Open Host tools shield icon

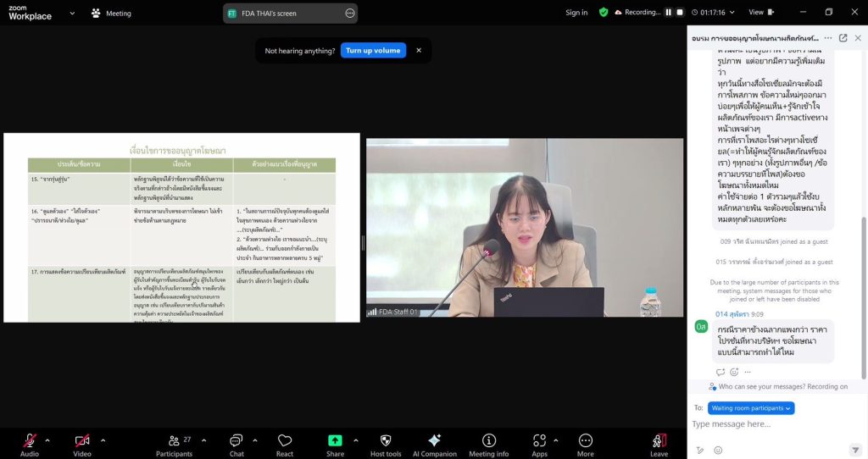coord(386,443)
